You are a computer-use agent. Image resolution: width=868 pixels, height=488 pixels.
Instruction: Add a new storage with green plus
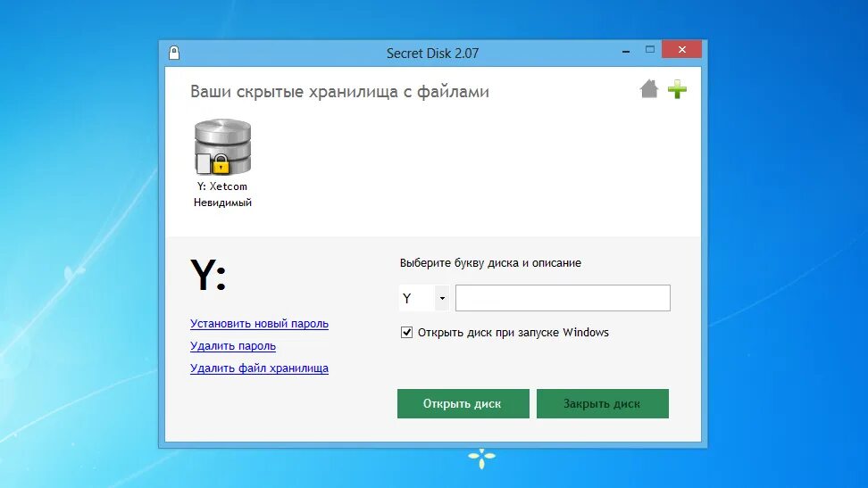coord(677,89)
